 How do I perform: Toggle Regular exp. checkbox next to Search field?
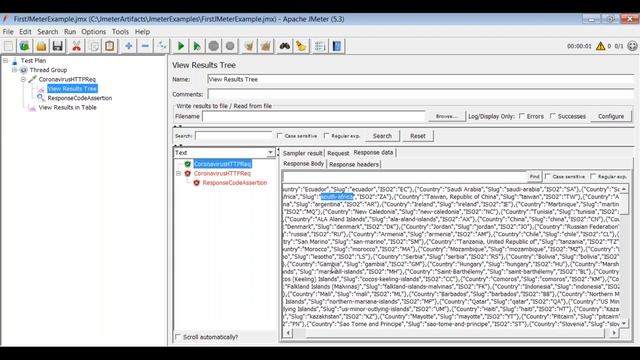[326, 136]
